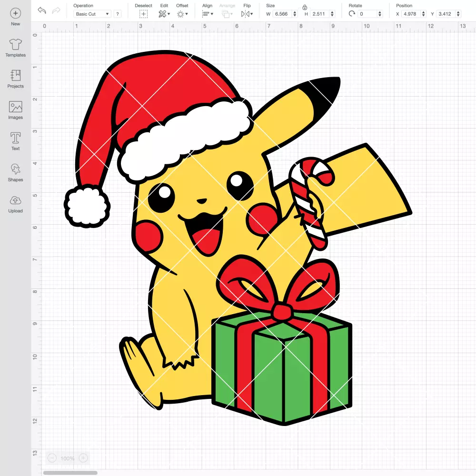Click the Width size input field
The height and width of the screenshot is (476, 476).
[x=282, y=14]
